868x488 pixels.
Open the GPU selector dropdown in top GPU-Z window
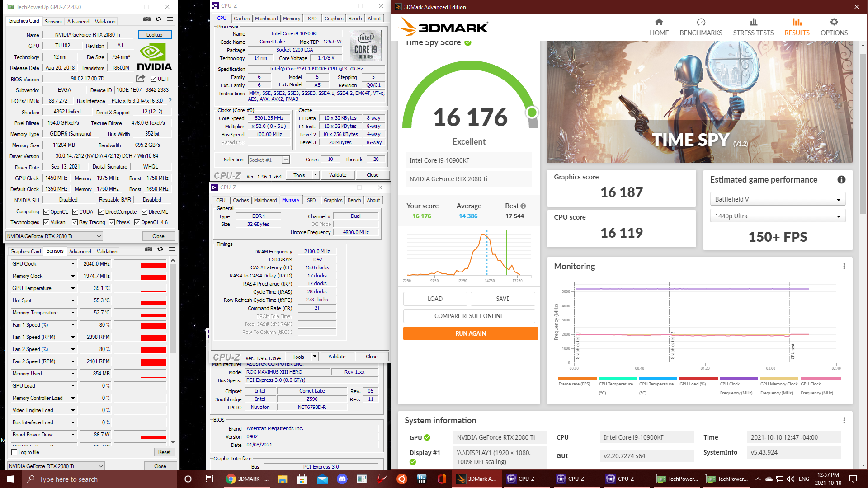54,236
